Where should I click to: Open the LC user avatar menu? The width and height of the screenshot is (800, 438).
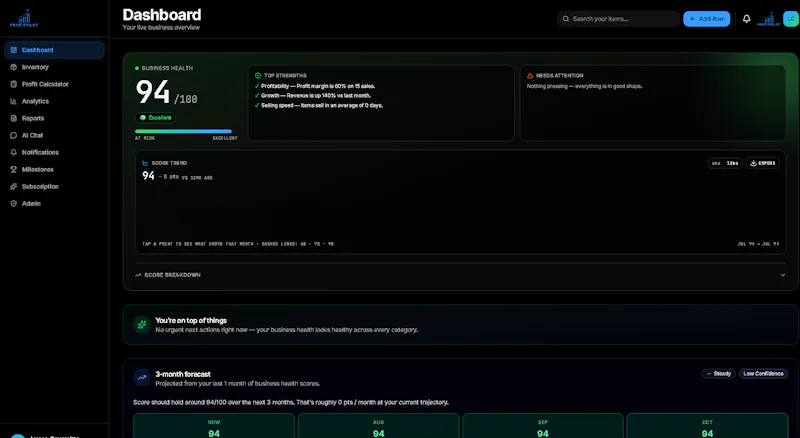pyautogui.click(x=791, y=19)
